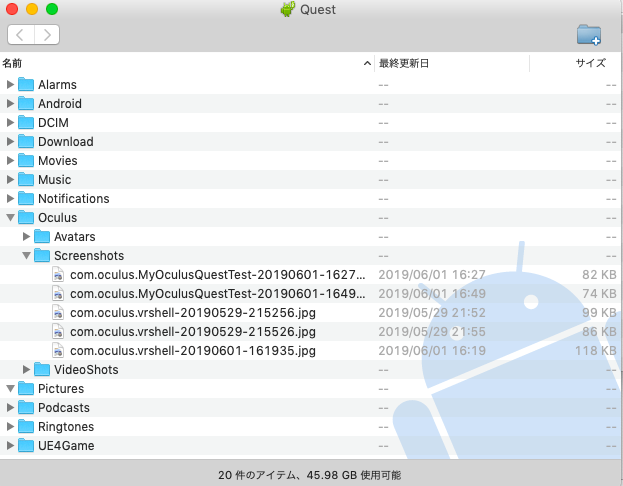
Task: Go back with the left arrow button
Action: (21, 35)
